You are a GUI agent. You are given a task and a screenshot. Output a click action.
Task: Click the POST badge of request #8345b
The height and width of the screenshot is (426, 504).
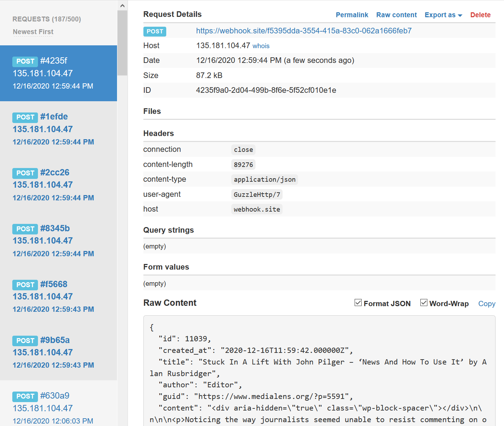(x=25, y=229)
